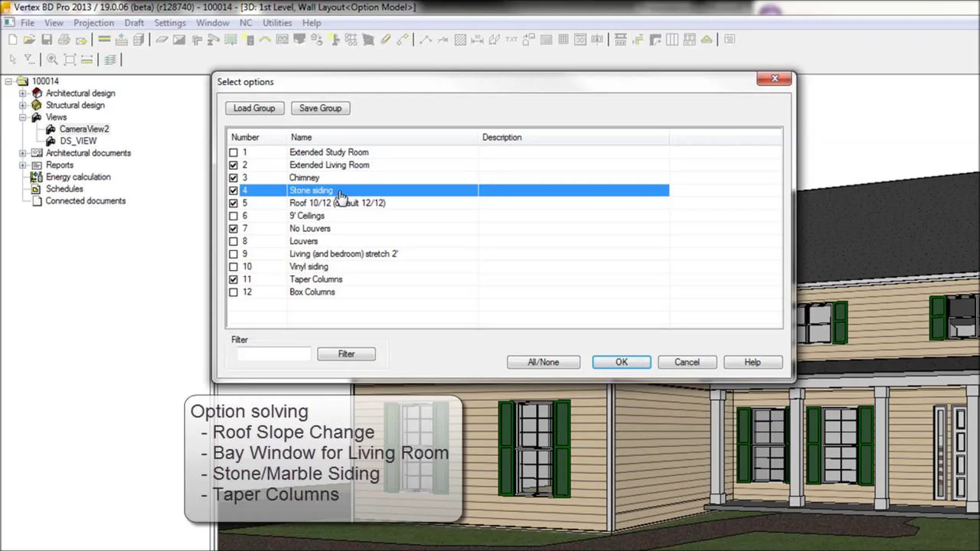This screenshot has height=551, width=980.
Task: Click the arrow pointer select tool
Action: [13, 59]
